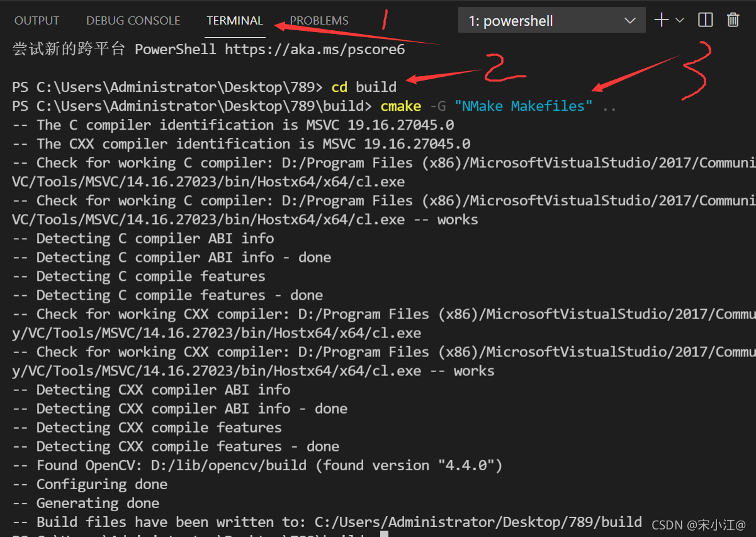This screenshot has width=756, height=537.
Task: Create a new terminal with plus icon
Action: 661,20
